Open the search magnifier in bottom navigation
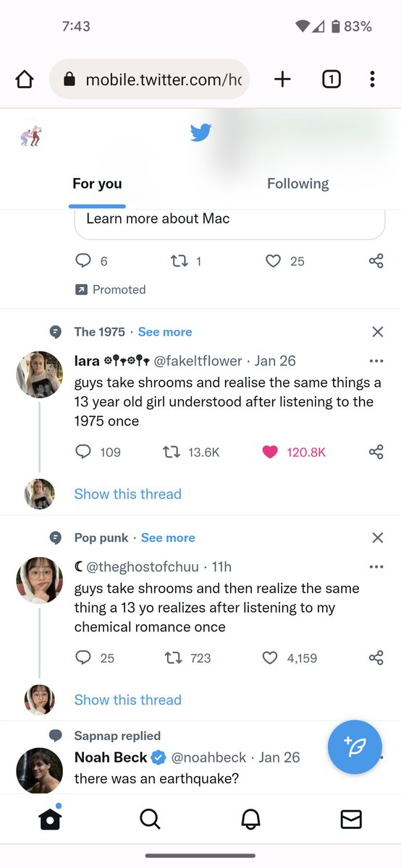Viewport: 401px width, 868px height. click(x=150, y=819)
